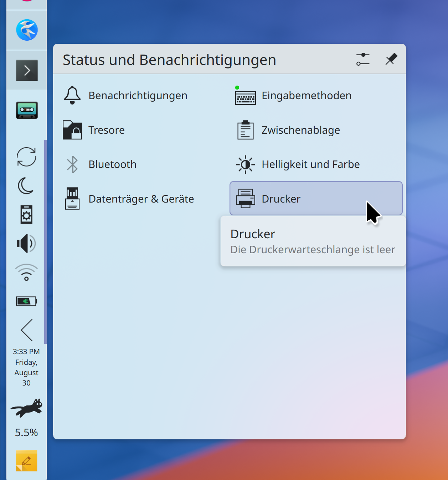The width and height of the screenshot is (448, 480).
Task: Collapse hidden tray icons with the arrow
Action: (27, 330)
